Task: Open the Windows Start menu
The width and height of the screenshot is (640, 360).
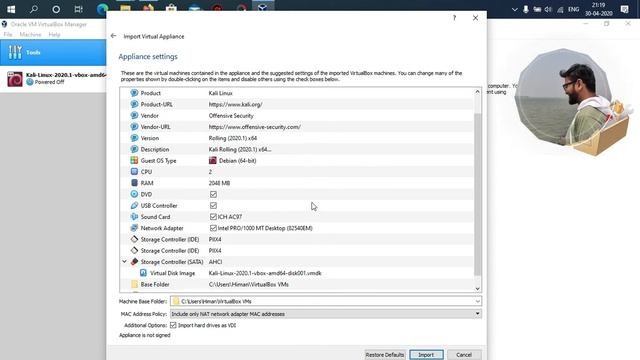Action: pos(11,9)
